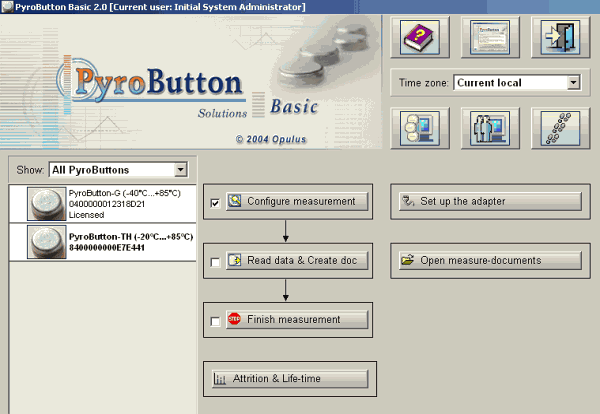
Task: Click the title bar application icon
Action: (x=7, y=7)
